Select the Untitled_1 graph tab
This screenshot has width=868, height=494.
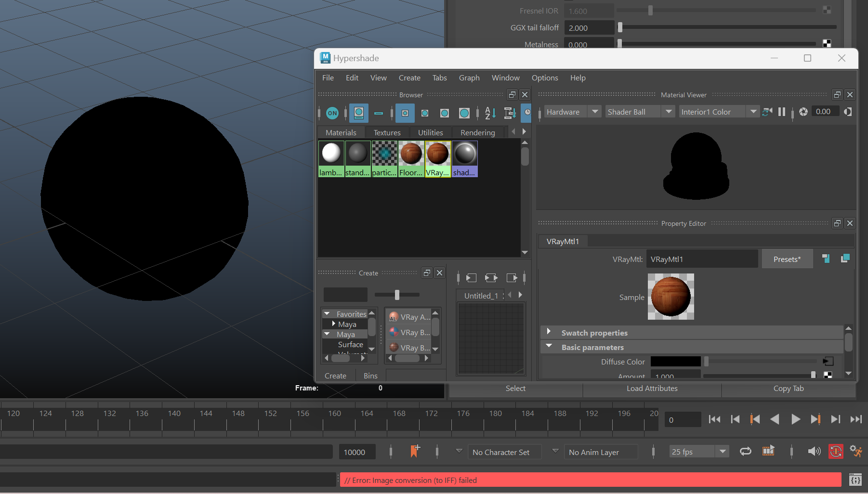coord(481,296)
